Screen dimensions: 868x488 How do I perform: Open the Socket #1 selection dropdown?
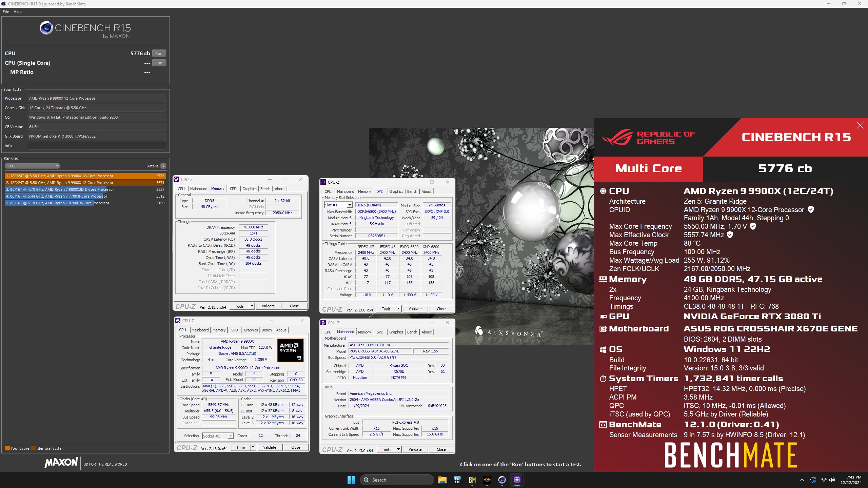click(x=218, y=436)
